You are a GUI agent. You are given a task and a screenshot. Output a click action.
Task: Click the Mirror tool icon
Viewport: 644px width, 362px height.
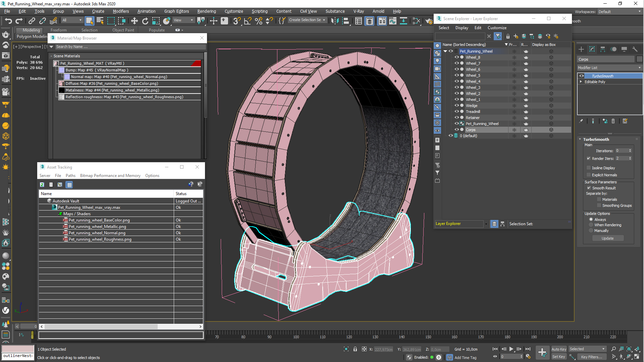coord(334,21)
